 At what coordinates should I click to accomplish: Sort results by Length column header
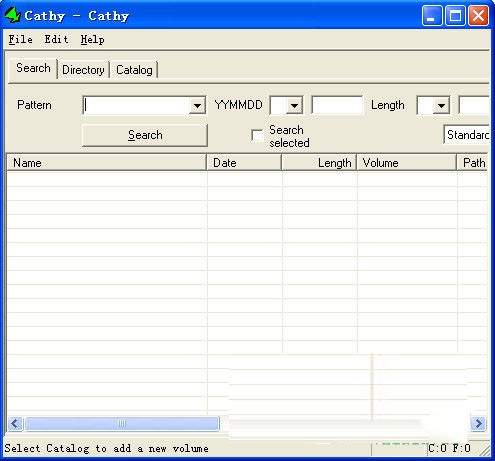[319, 163]
